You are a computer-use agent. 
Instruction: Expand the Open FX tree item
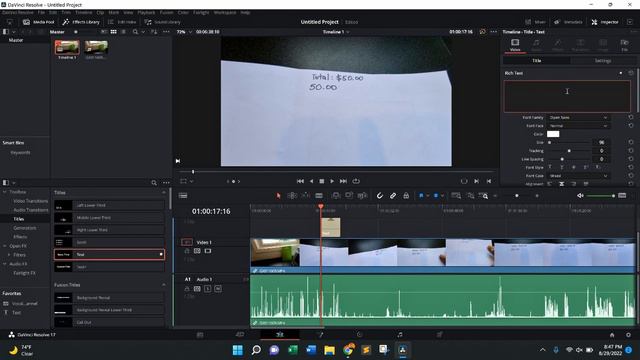pyautogui.click(x=4, y=246)
